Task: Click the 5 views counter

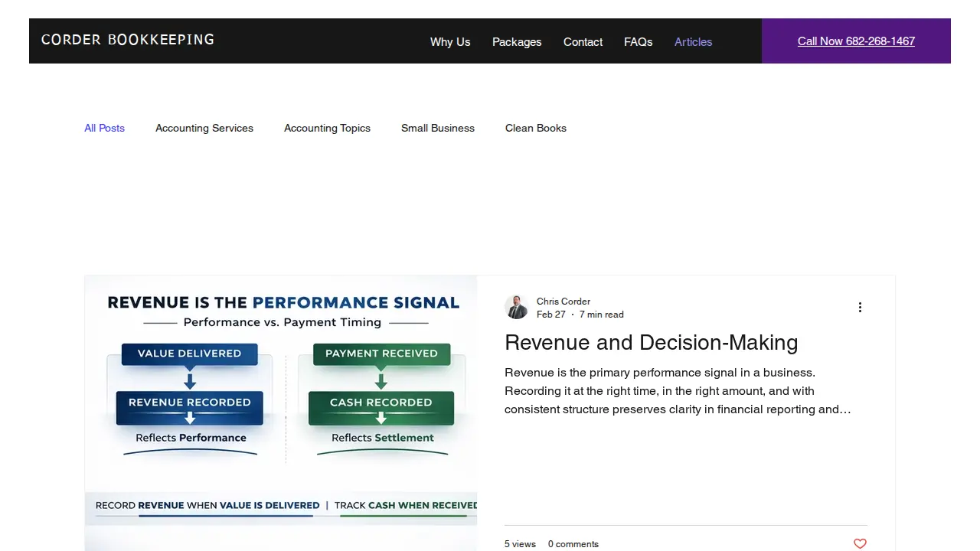Action: point(520,544)
